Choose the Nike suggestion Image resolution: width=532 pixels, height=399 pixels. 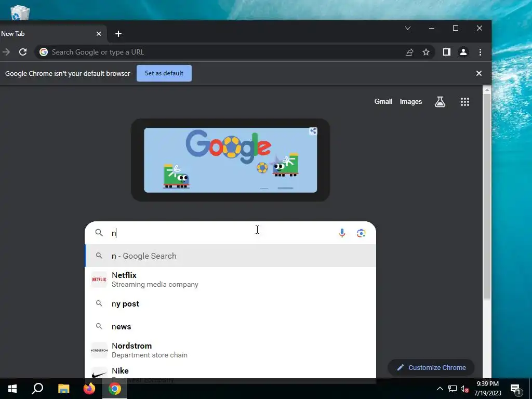(x=230, y=372)
